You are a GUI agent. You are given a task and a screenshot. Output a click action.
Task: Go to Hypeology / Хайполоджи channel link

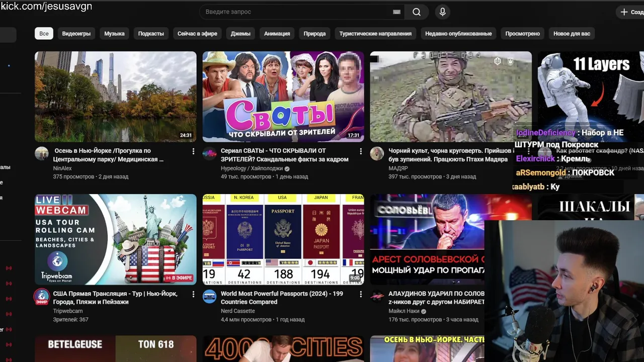pyautogui.click(x=252, y=168)
